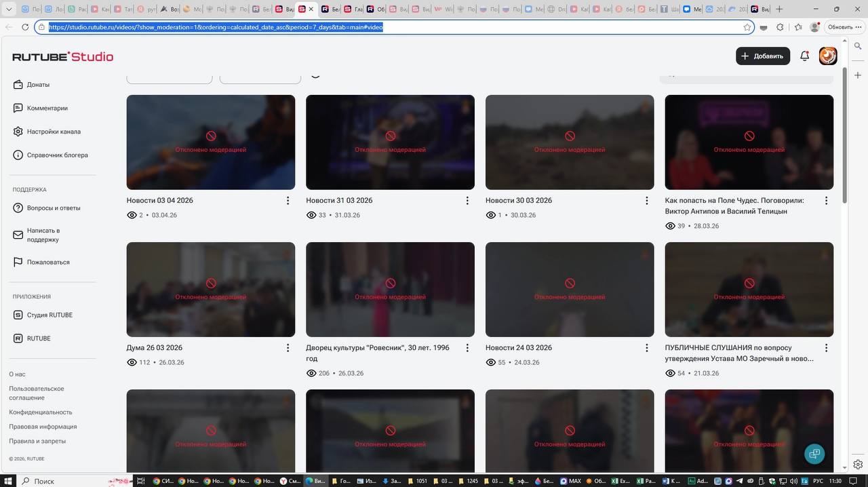The image size is (868, 487).
Task: Click the channel avatar in the header
Action: tap(828, 56)
